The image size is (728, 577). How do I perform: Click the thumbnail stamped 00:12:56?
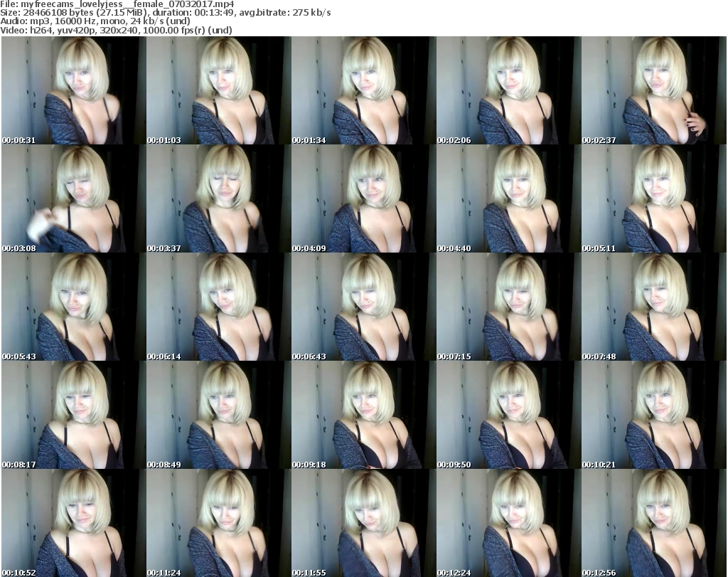coord(654,523)
